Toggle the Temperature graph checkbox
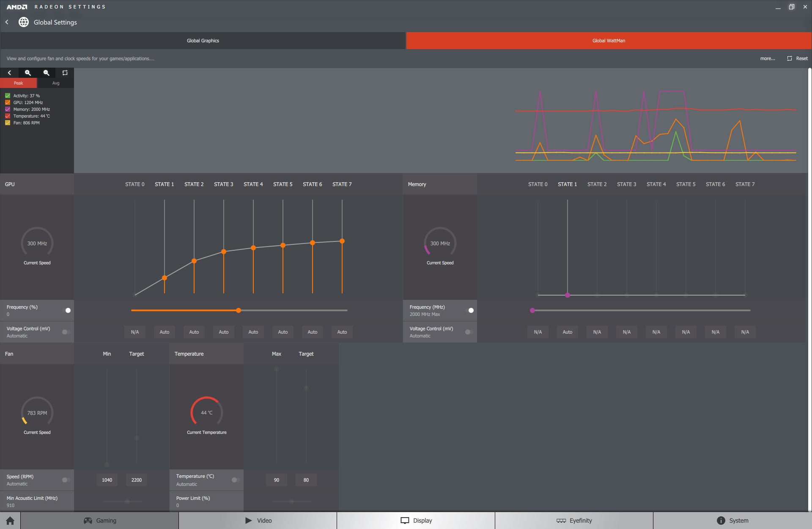Screen dimensions: 812x529 tap(8, 116)
